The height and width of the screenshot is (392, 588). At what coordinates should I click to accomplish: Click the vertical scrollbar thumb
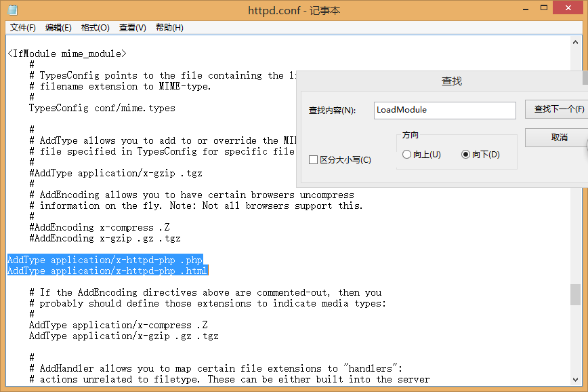[575, 295]
